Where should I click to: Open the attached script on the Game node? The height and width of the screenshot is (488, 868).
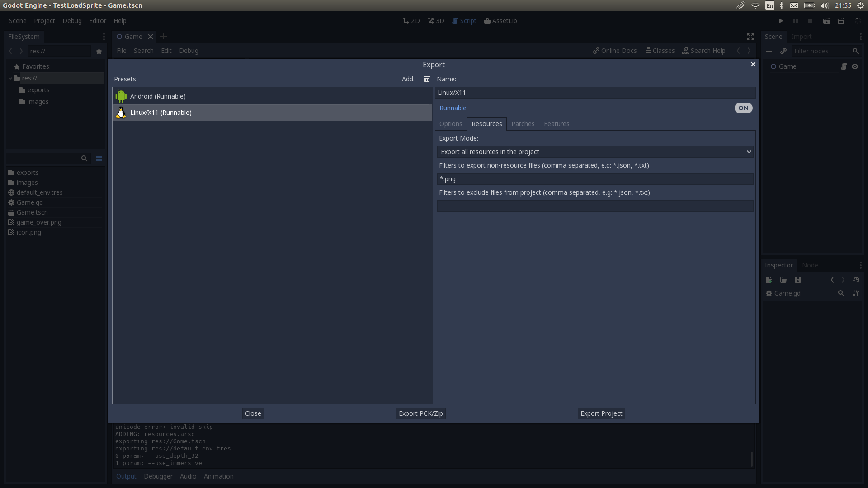pyautogui.click(x=844, y=66)
